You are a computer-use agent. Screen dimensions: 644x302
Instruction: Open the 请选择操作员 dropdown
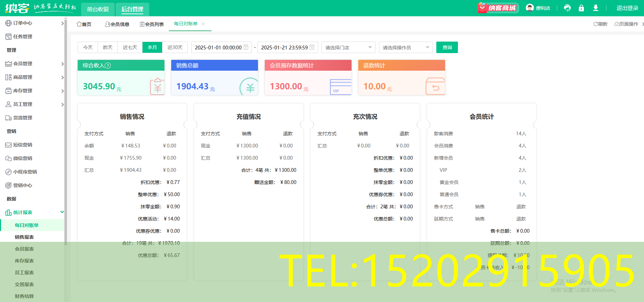point(406,47)
